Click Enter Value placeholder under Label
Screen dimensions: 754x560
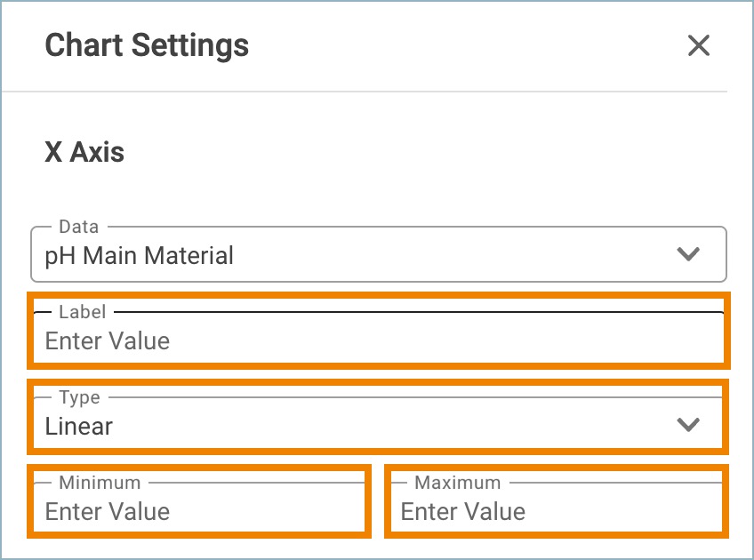pyautogui.click(x=108, y=340)
